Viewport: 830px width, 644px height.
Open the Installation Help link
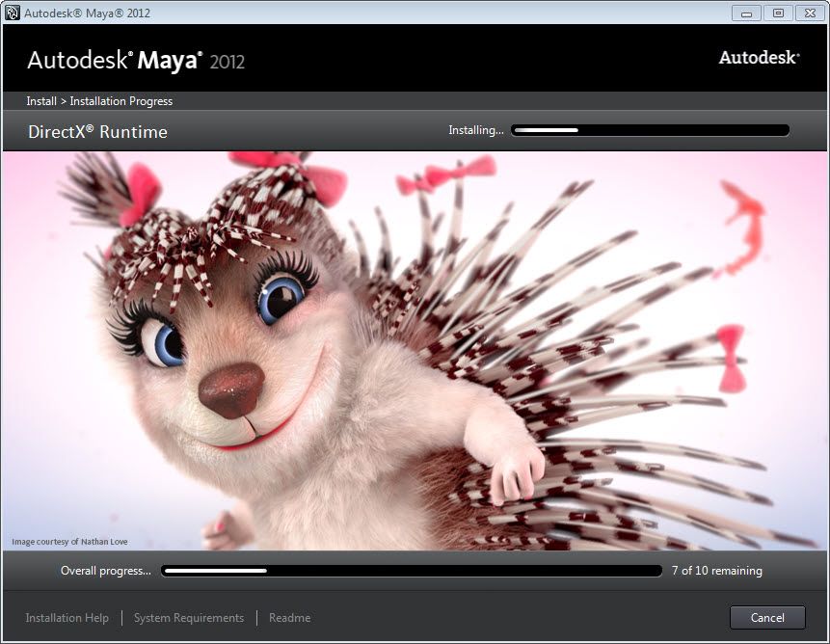tap(67, 618)
